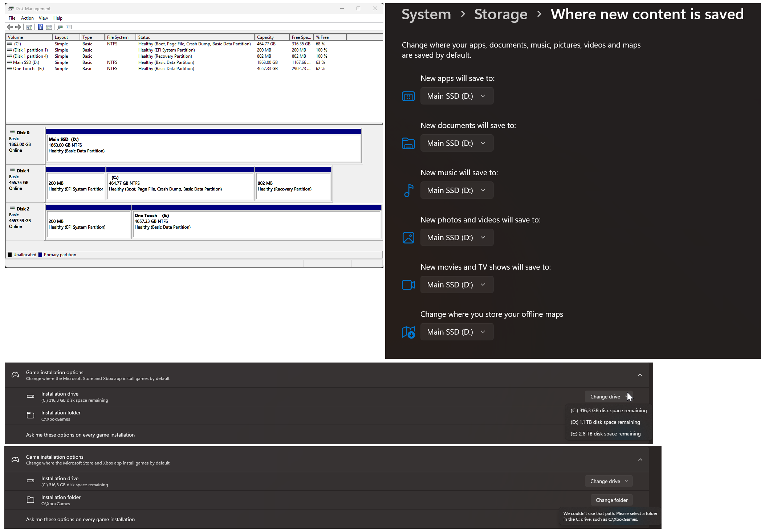Click the documents folder icon in Storage settings

click(408, 143)
